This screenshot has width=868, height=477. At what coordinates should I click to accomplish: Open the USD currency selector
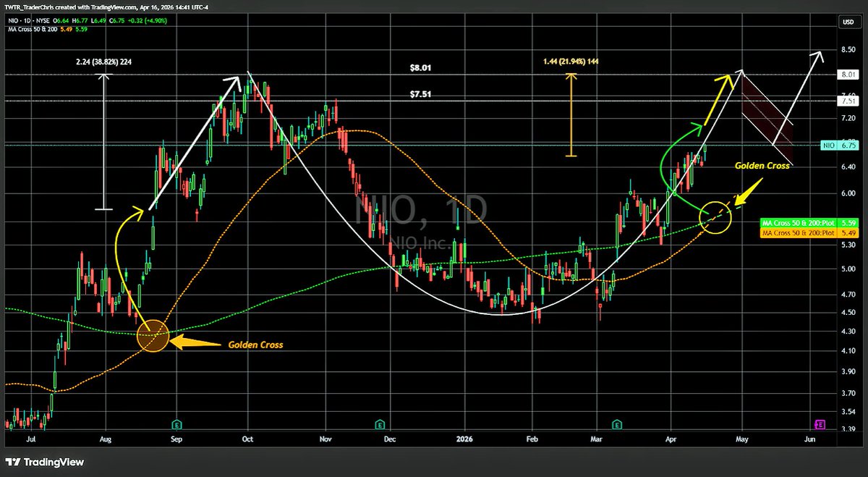click(x=848, y=22)
